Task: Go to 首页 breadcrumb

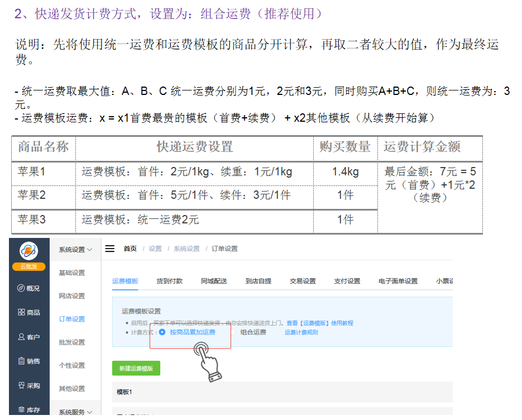Action: click(130, 249)
